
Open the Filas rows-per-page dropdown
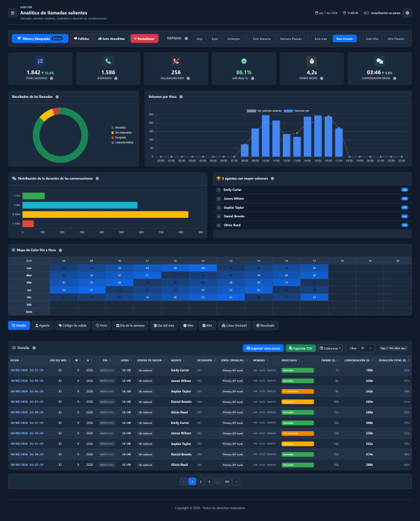pos(367,348)
